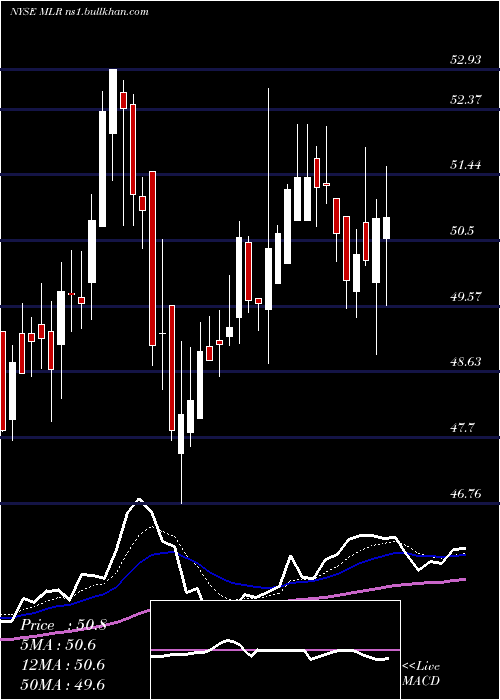
Task: Click the 5MA : 50.6 readout
Action: (x=58, y=645)
